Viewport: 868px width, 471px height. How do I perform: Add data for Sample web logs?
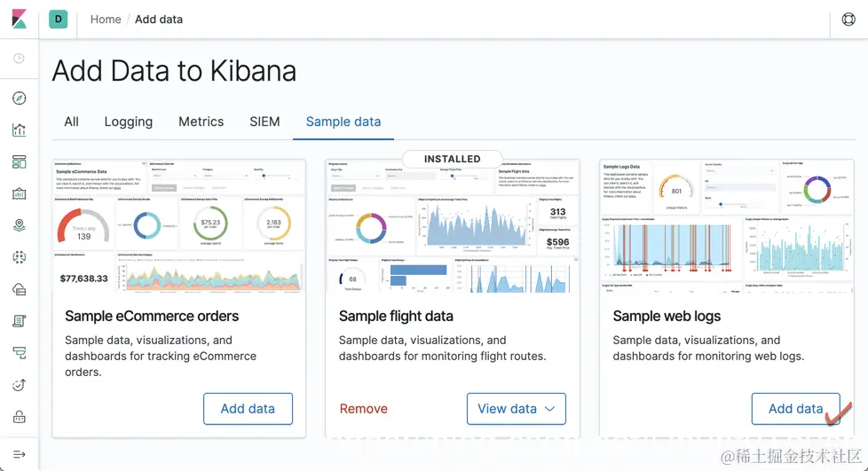795,409
